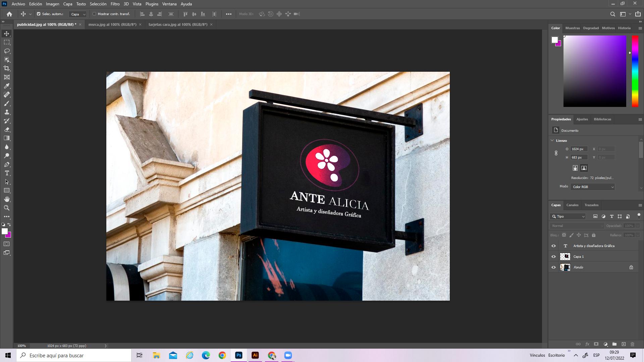
Task: Open the Modo Color RGB dropdown
Action: coord(592,187)
